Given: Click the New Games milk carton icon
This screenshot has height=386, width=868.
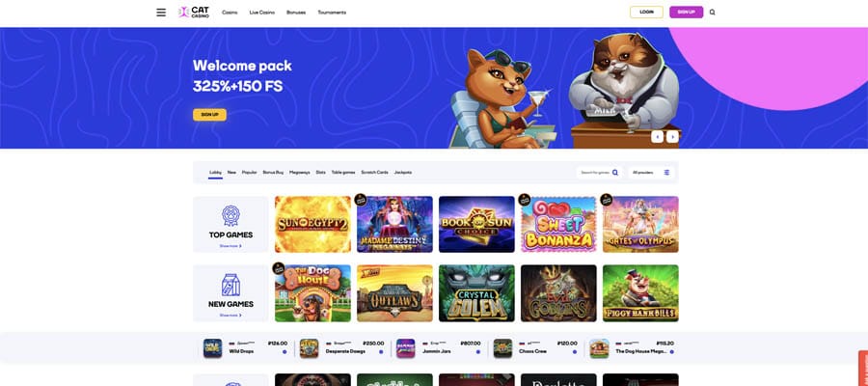Looking at the screenshot, I should 231,285.
